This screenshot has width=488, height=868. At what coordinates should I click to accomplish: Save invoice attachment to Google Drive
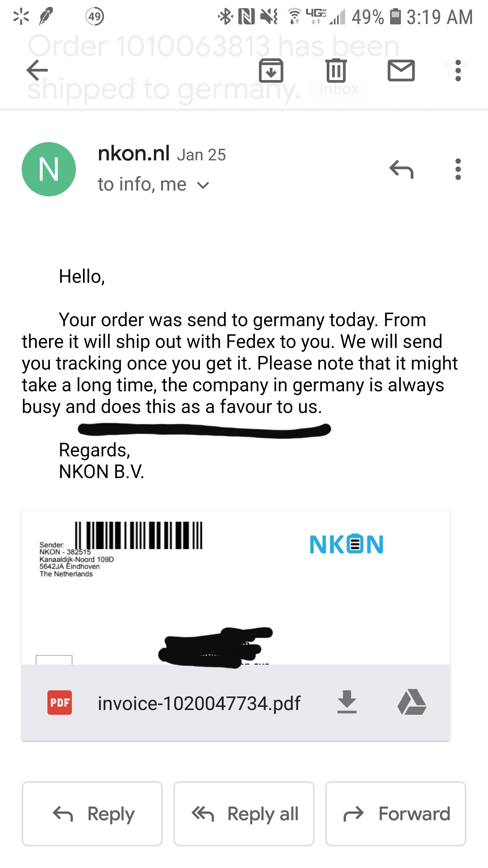412,703
